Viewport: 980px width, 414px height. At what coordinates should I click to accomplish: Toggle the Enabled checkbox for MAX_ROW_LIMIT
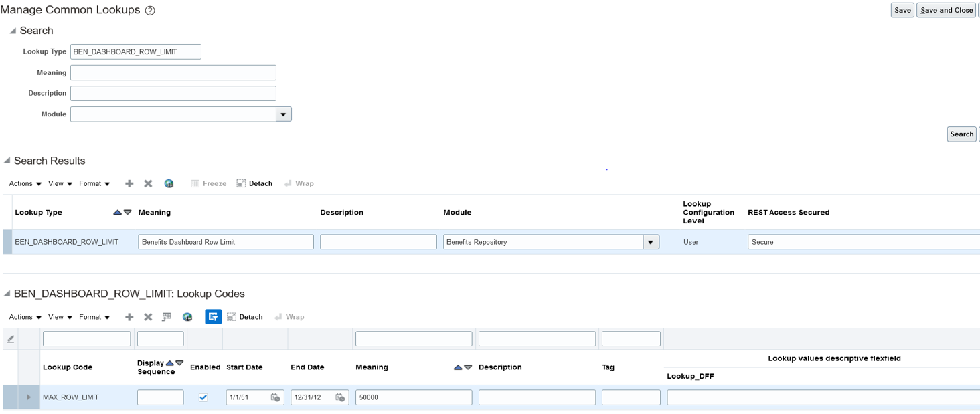204,397
